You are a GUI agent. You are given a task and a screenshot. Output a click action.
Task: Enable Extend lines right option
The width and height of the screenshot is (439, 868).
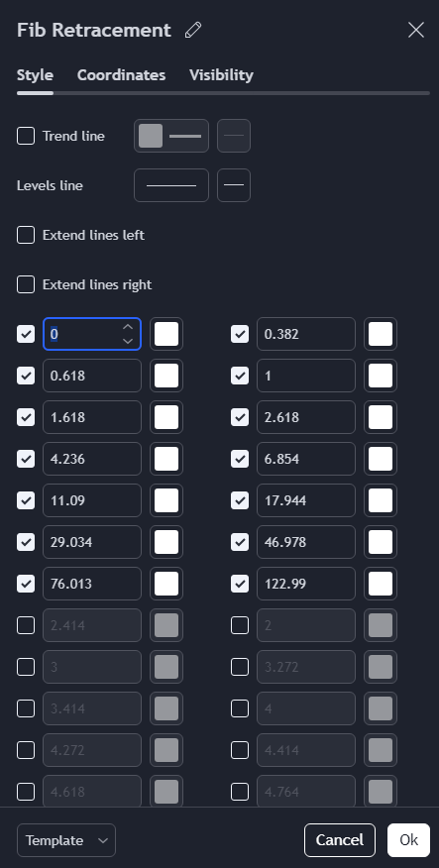(x=26, y=284)
